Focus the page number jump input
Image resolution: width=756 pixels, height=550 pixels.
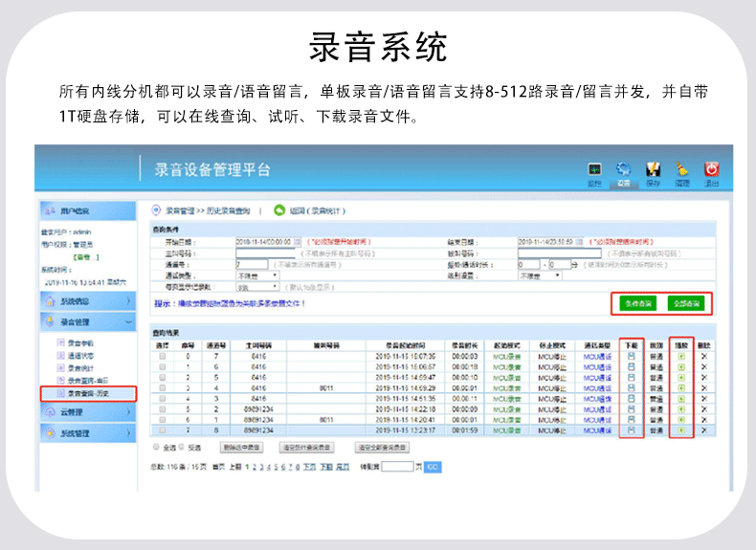pyautogui.click(x=398, y=467)
